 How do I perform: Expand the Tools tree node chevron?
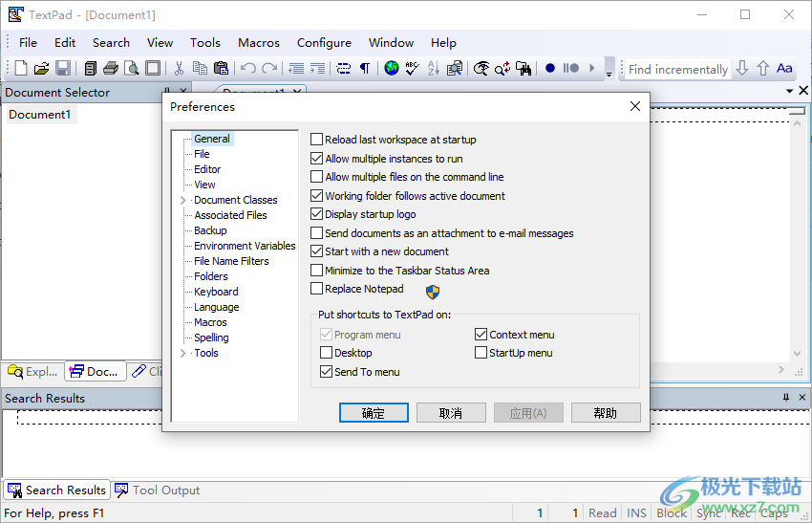coord(182,353)
